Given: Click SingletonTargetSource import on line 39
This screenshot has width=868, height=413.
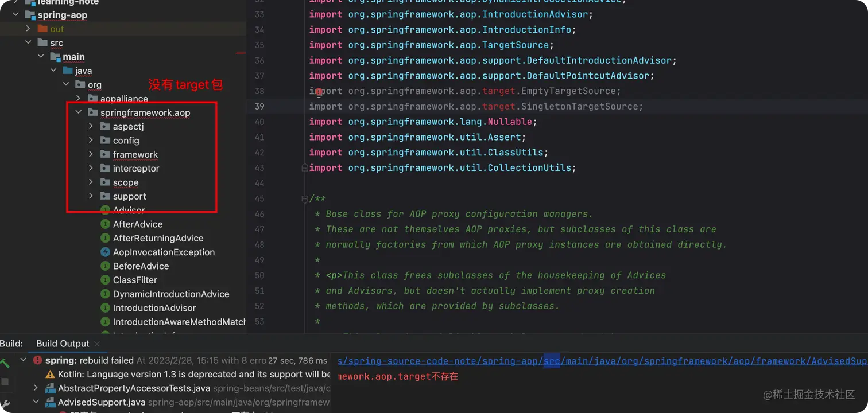Looking at the screenshot, I should [x=476, y=107].
